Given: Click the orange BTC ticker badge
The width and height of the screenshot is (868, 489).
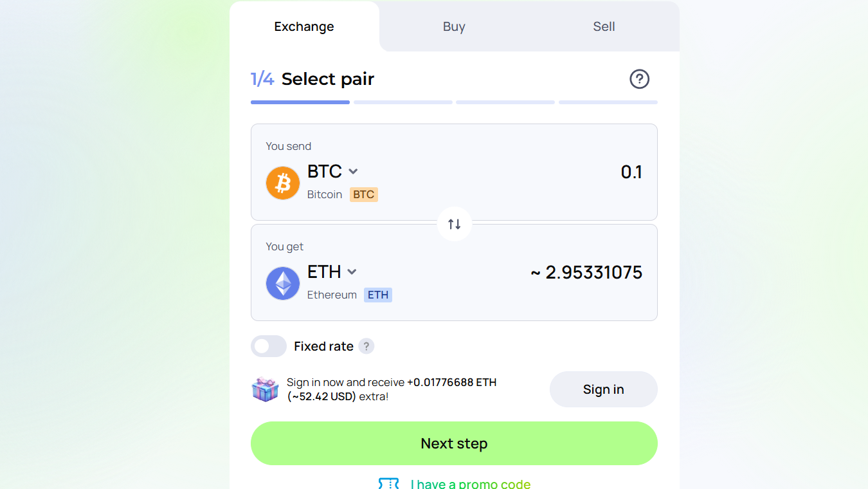Looking at the screenshot, I should coord(363,194).
